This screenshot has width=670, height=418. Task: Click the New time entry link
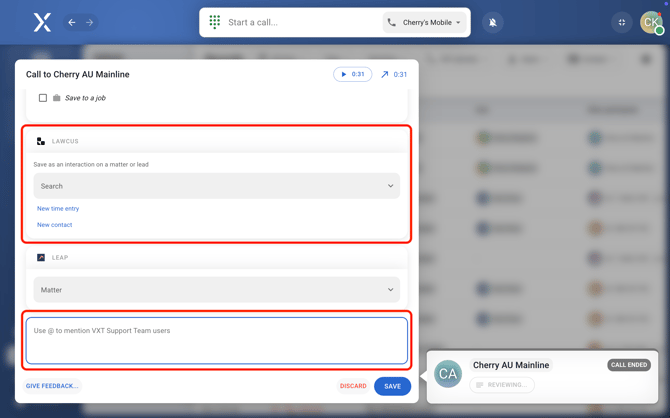coord(58,209)
